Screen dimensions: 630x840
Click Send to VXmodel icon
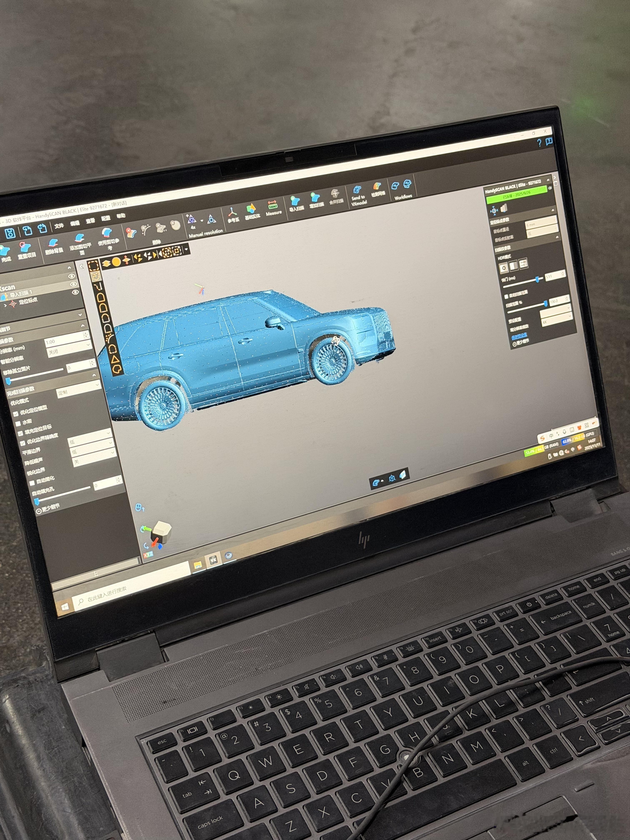pos(357,190)
